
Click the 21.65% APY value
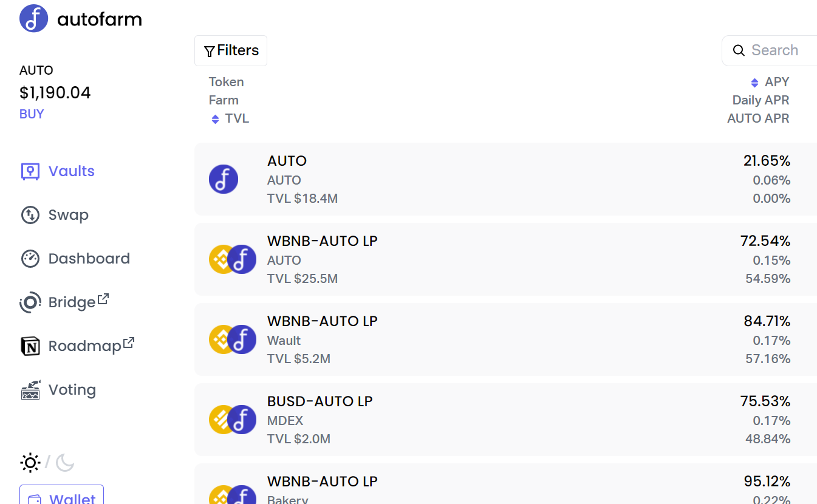[x=767, y=161]
